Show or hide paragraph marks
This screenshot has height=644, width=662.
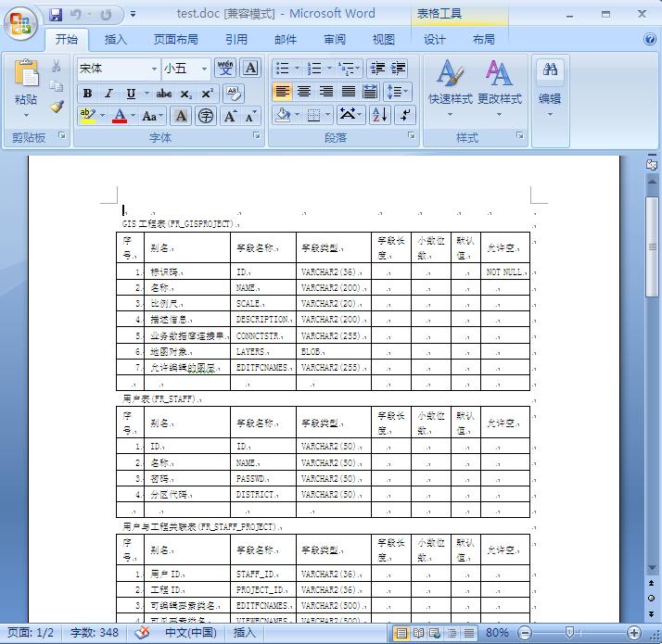click(405, 115)
